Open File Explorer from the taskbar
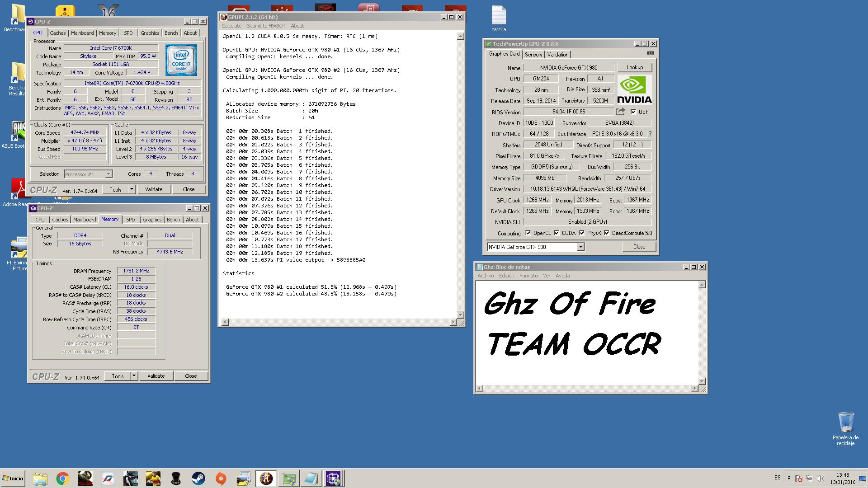The width and height of the screenshot is (868, 488). click(x=40, y=479)
